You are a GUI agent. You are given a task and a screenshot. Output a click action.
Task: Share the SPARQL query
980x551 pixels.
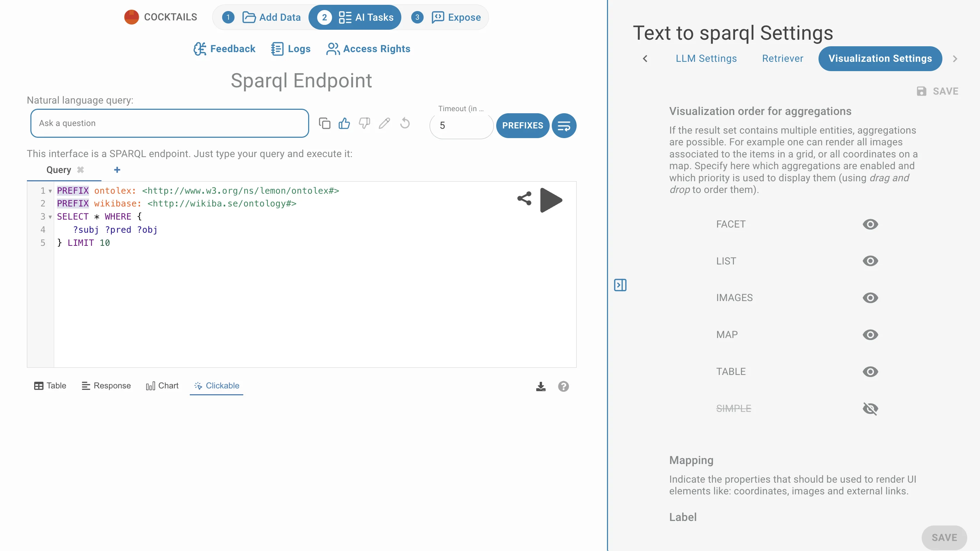[524, 199]
